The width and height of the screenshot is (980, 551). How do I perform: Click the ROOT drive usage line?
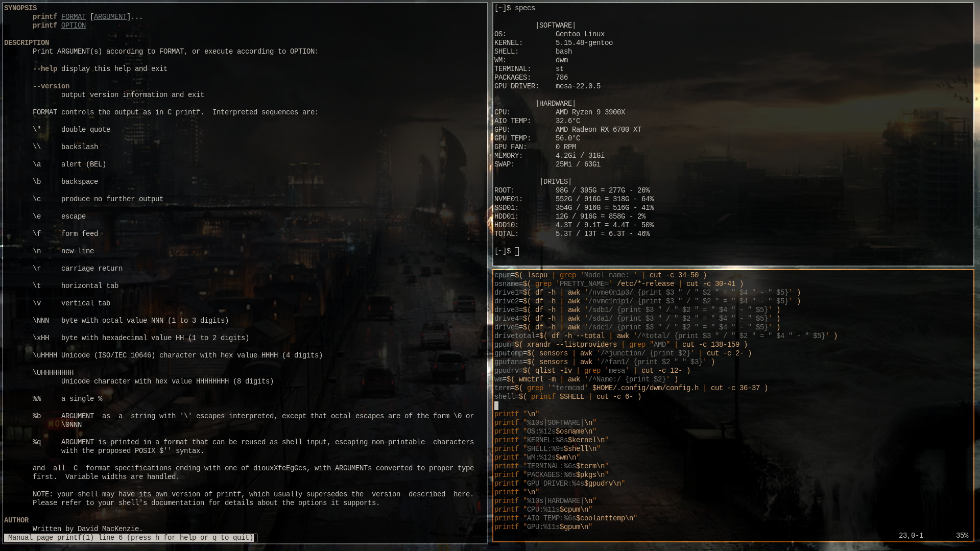(x=572, y=190)
